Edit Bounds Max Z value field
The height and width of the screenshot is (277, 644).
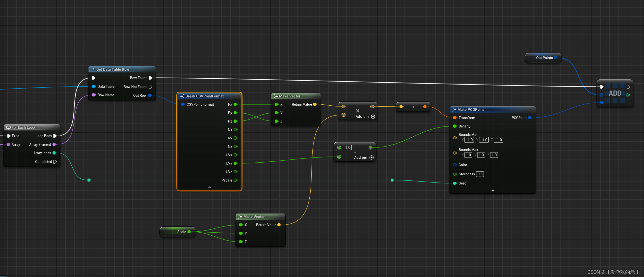click(494, 155)
